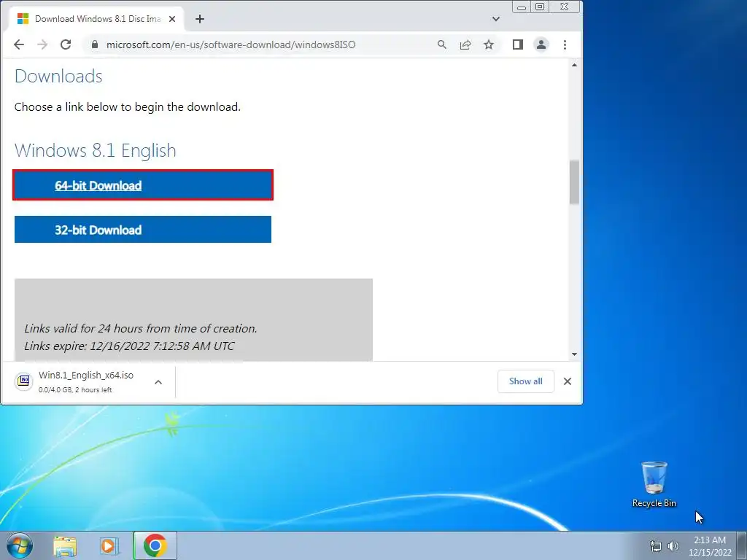747x560 pixels.
Task: Launch Windows Media Player from taskbar
Action: (x=109, y=546)
